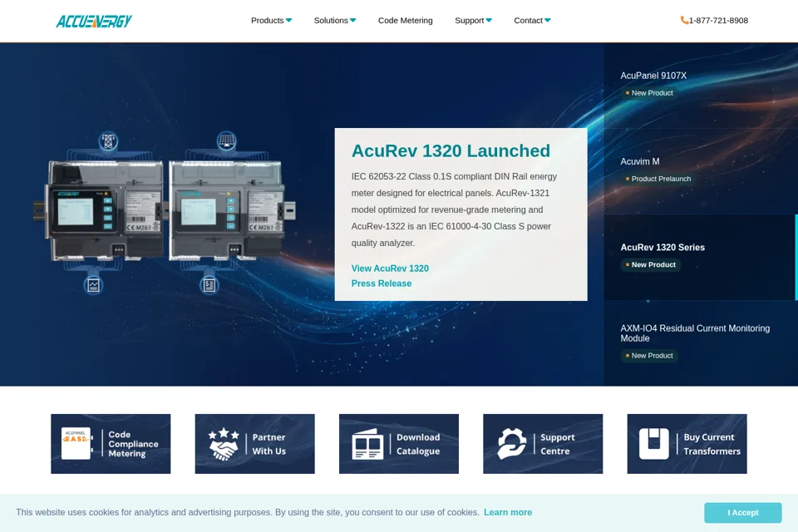The height and width of the screenshot is (532, 798).
Task: Select the AcuPanel 9107X slide tab
Action: coord(700,85)
